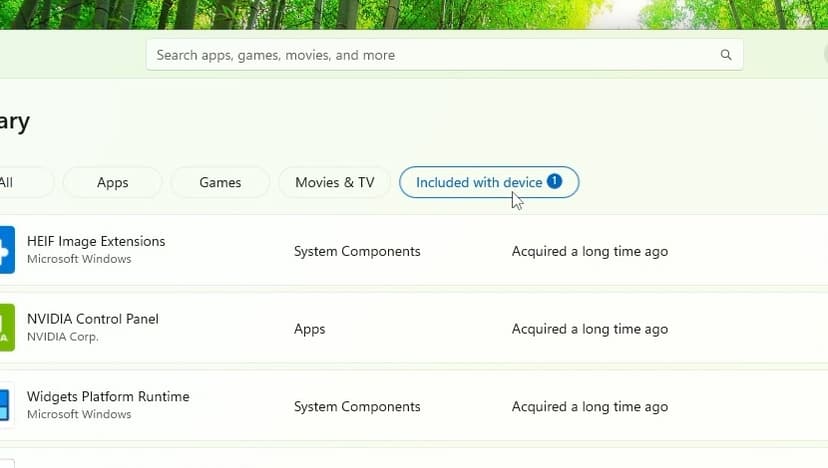Click the notification badge on Included with device
This screenshot has width=828, height=468.
[x=554, y=182]
